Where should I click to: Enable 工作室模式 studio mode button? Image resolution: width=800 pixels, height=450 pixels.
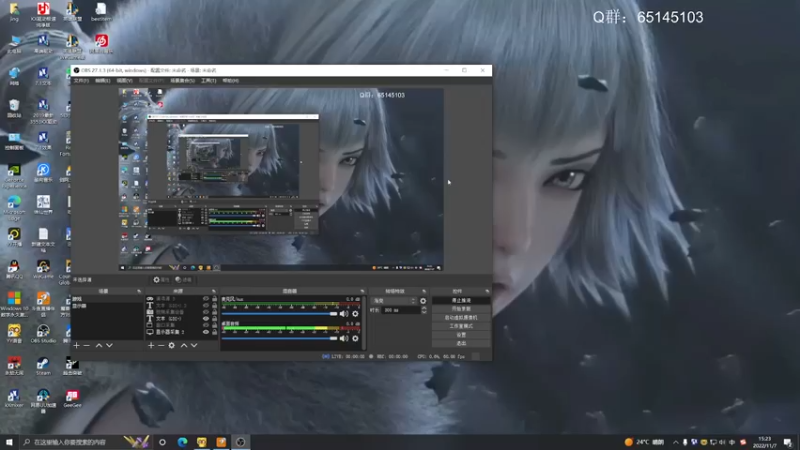[461, 326]
